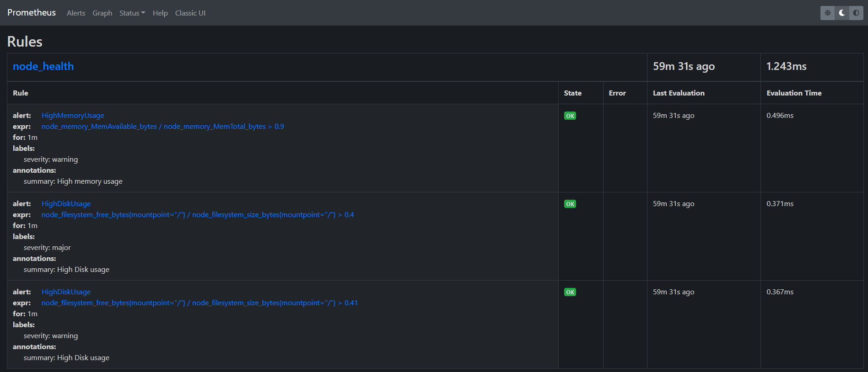
Task: Click the 'severity: major' label
Action: click(47, 248)
